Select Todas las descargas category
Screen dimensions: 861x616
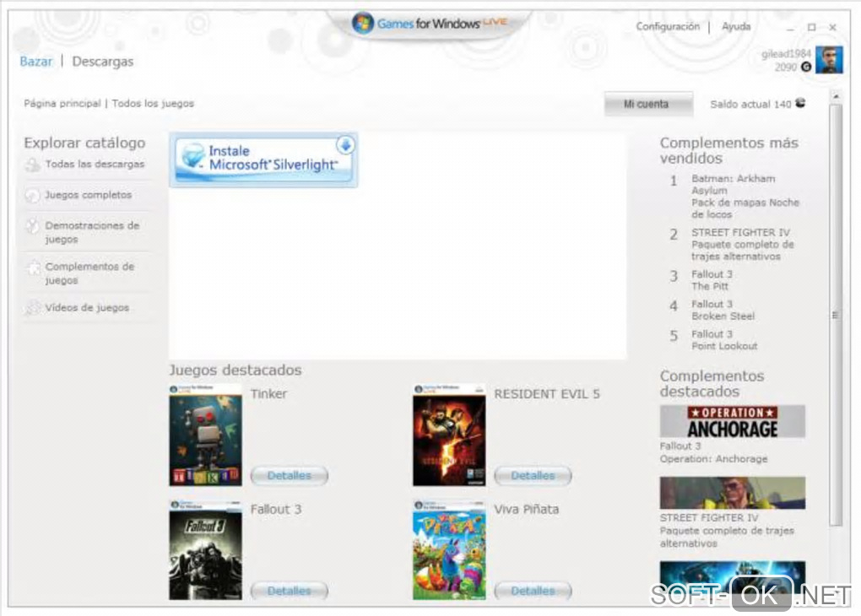tap(95, 164)
